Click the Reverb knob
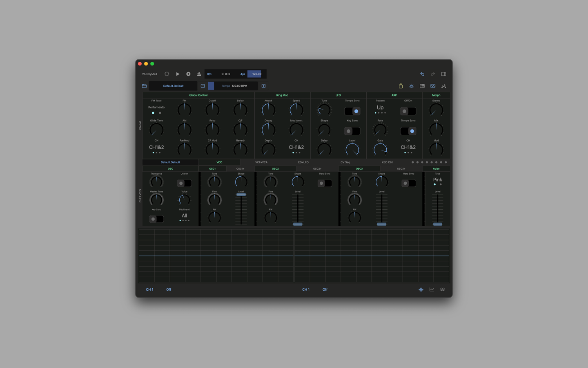588x368 pixels. 240,149
